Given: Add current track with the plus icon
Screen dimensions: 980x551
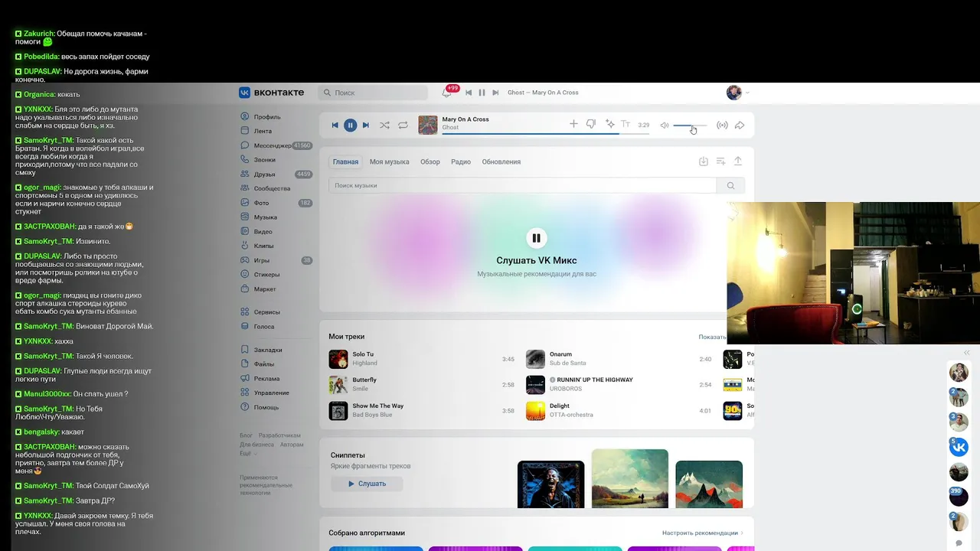Looking at the screenshot, I should pyautogui.click(x=573, y=124).
